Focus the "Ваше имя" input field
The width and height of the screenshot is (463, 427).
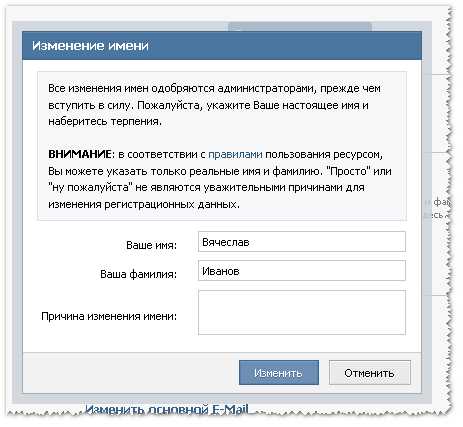coord(302,242)
